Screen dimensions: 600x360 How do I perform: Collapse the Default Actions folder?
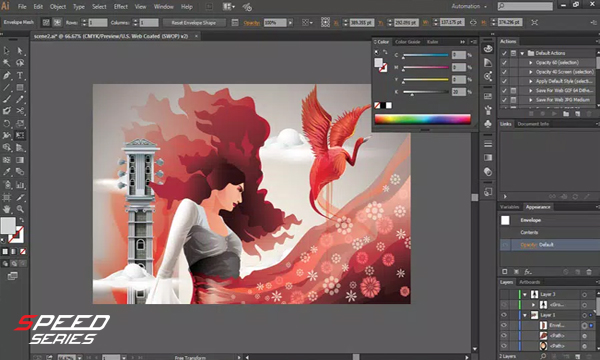[522, 53]
